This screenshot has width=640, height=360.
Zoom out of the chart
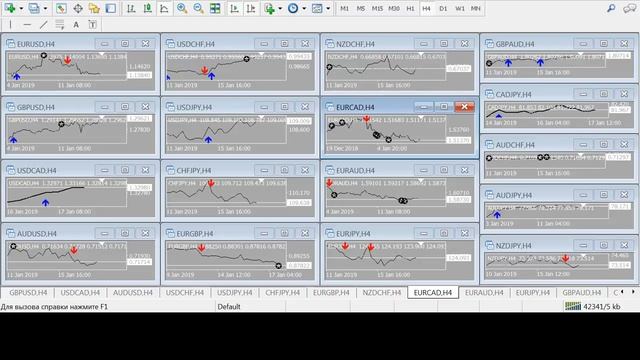click(x=198, y=8)
